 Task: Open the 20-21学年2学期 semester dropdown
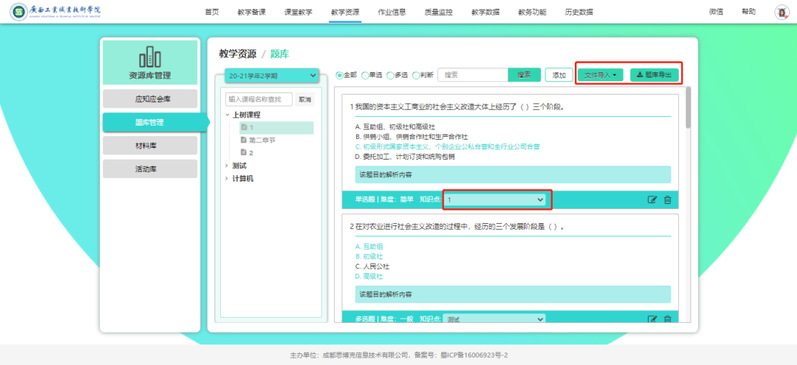click(x=271, y=76)
